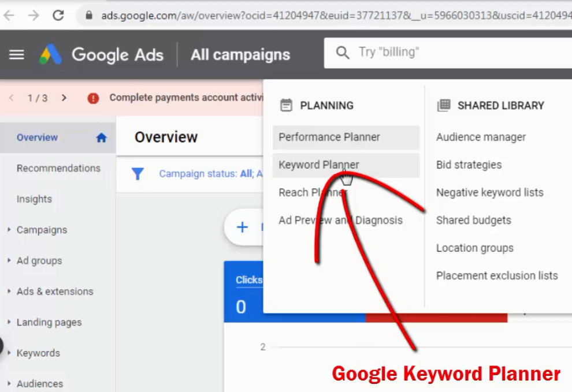The image size is (572, 392).
Task: Open the hamburger main menu
Action: point(17,55)
